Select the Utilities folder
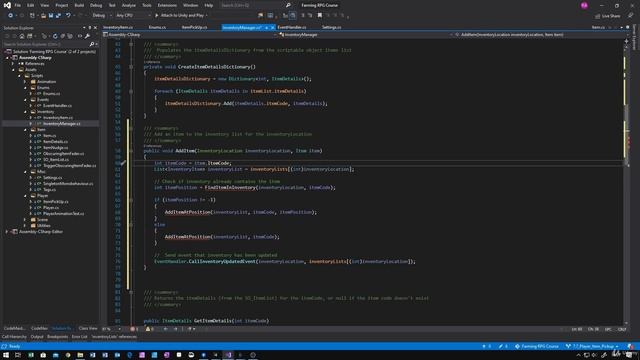The width and height of the screenshot is (640, 360). click(43, 226)
